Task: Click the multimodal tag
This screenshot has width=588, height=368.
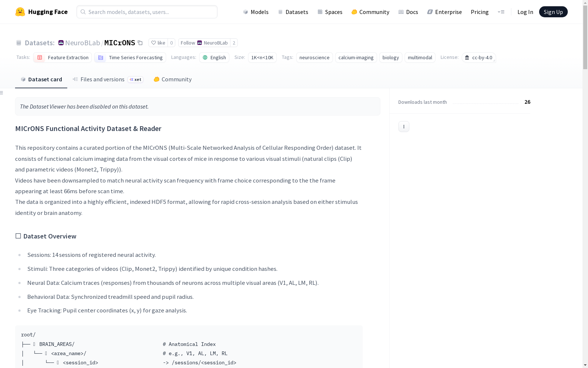Action: click(x=420, y=57)
